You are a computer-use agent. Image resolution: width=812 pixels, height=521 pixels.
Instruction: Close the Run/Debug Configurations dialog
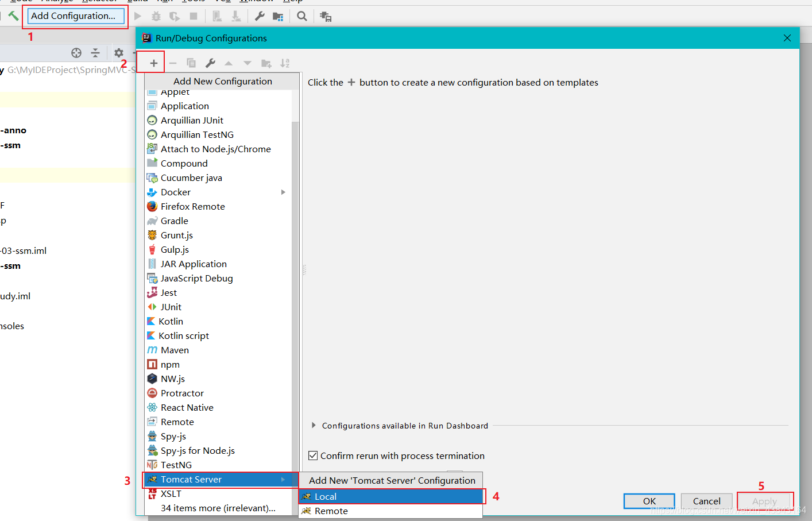(787, 38)
